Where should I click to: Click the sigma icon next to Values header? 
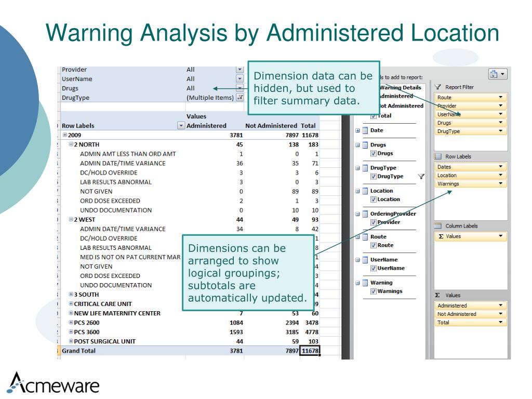[437, 295]
